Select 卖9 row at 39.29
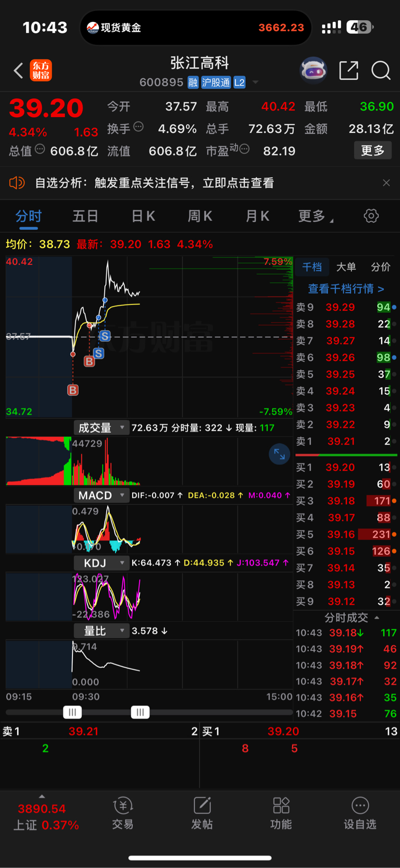Viewport: 400px width, 868px height. pyautogui.click(x=346, y=308)
